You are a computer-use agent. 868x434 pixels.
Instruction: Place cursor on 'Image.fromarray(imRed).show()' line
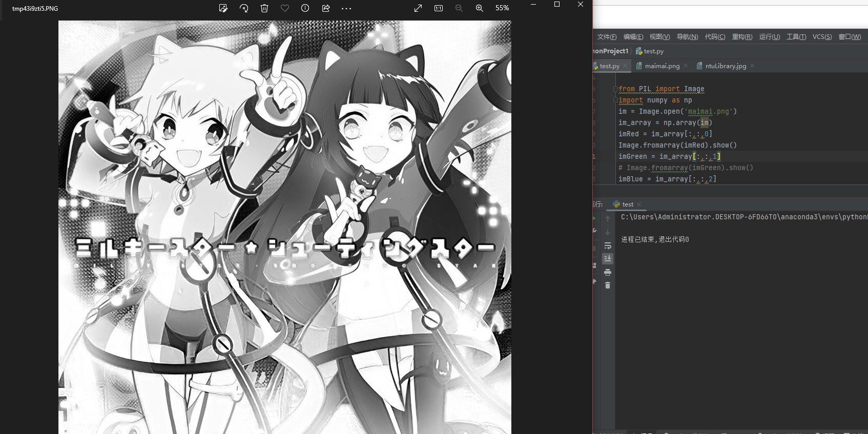[677, 146]
